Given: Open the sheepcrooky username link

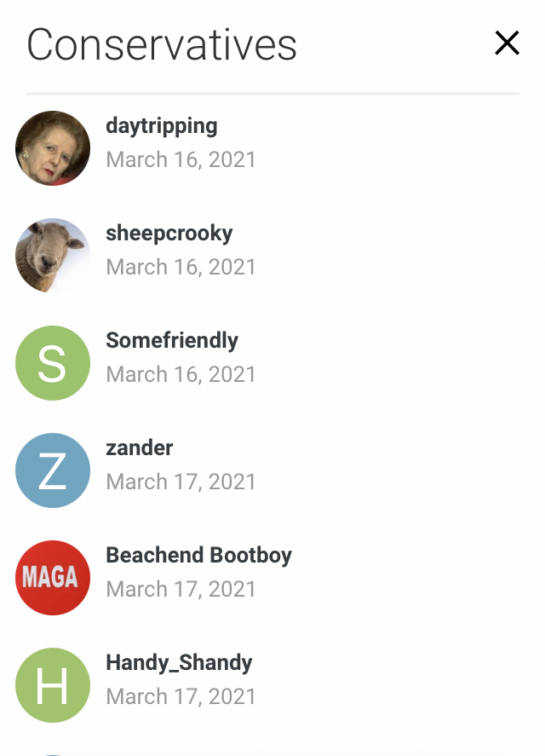Looking at the screenshot, I should pos(169,234).
